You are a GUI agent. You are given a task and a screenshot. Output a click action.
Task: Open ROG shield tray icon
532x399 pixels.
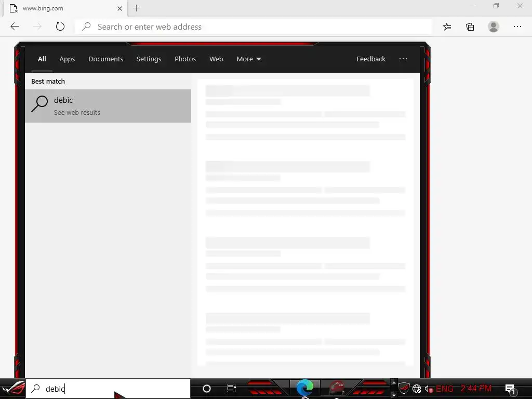(x=404, y=389)
